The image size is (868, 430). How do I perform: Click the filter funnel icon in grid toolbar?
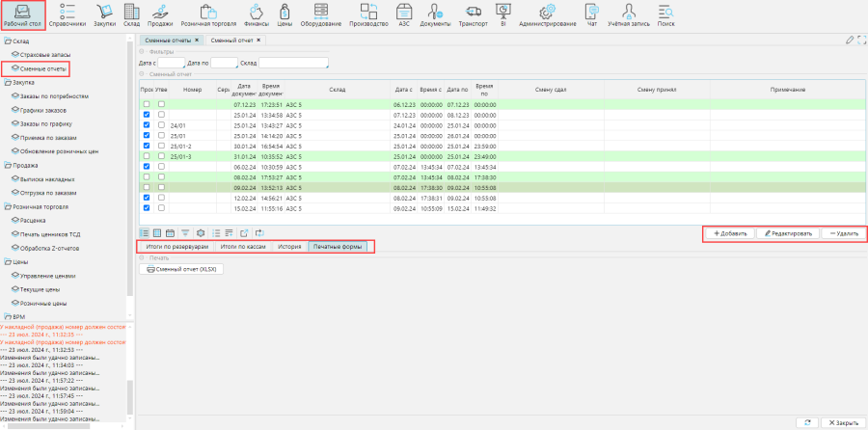click(184, 233)
